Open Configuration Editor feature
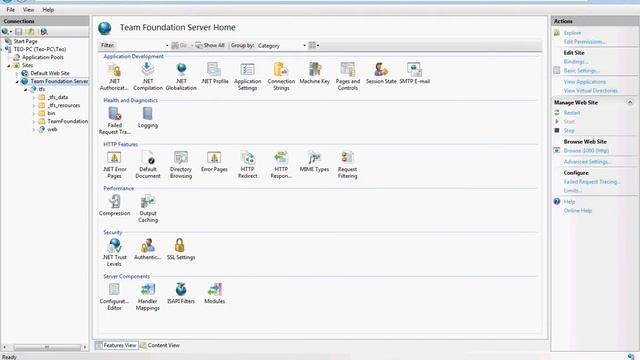This screenshot has height=360, width=640. pos(114,297)
